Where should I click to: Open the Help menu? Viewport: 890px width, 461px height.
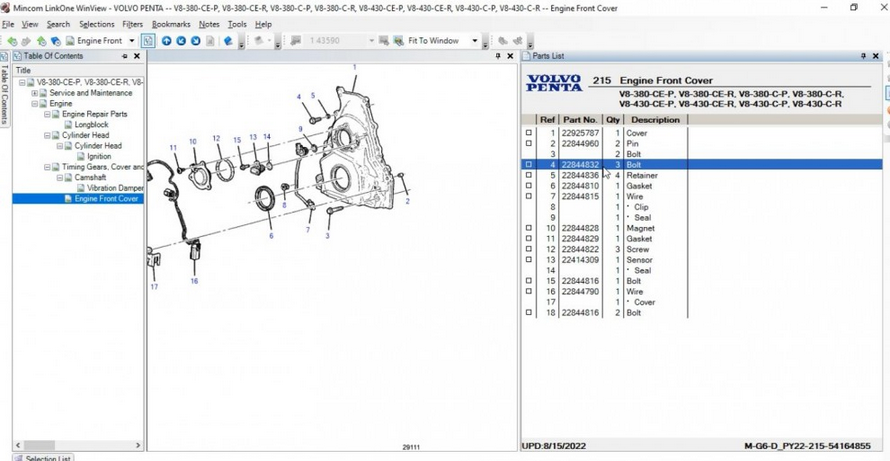(x=263, y=24)
